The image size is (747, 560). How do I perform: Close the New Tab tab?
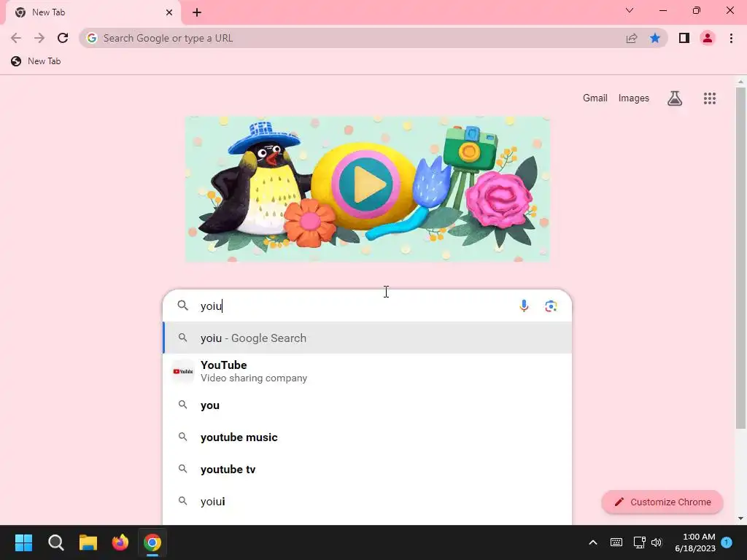(169, 12)
